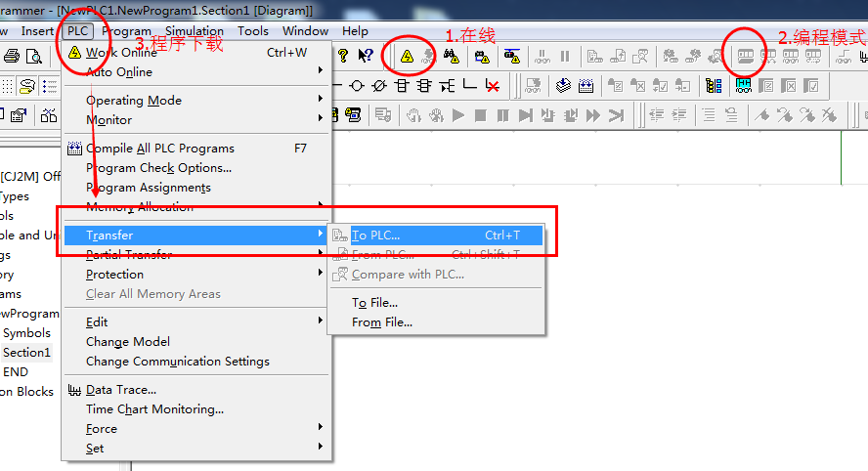Click the Print icon in toolbar
Screen dimensions: 868x471
tap(13, 57)
